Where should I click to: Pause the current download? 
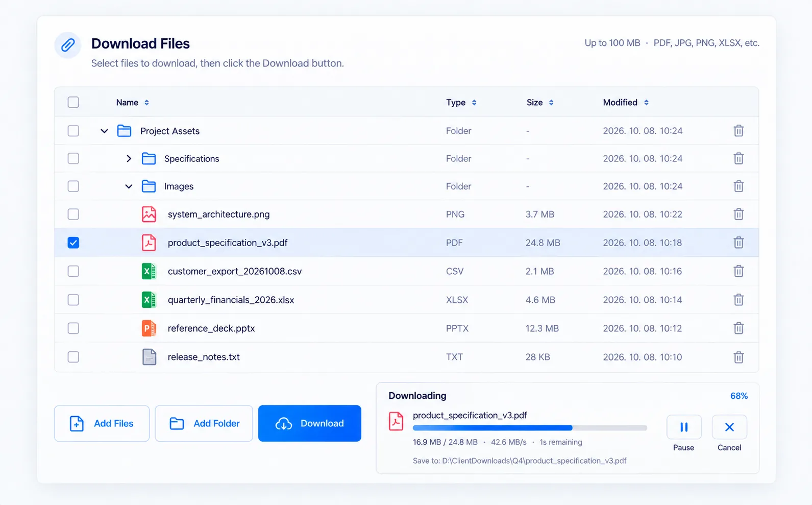click(684, 427)
